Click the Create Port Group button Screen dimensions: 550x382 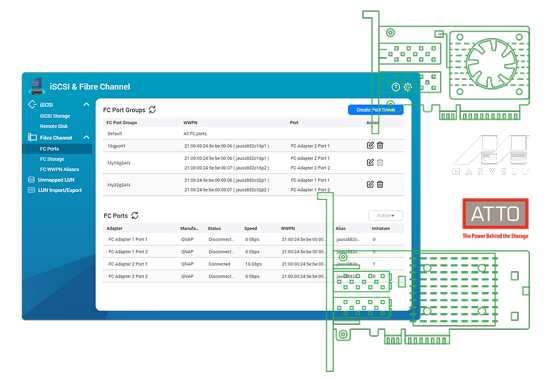(376, 110)
